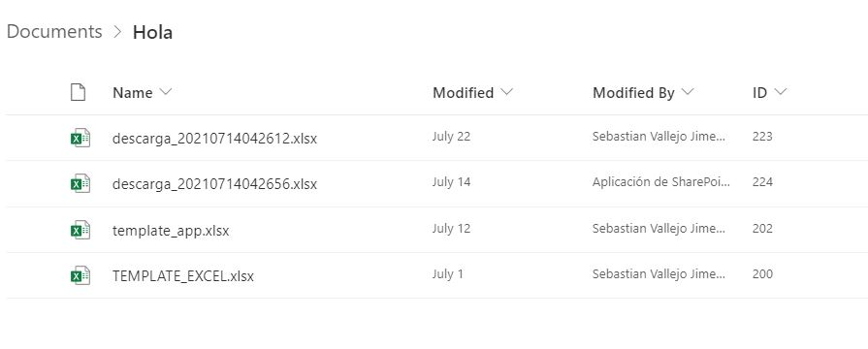Open file descarga_20210714042612.xlsx
The height and width of the screenshot is (349, 868).
pos(214,139)
